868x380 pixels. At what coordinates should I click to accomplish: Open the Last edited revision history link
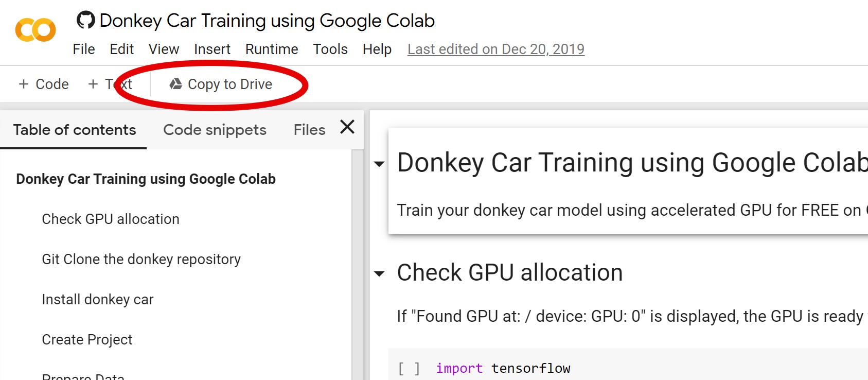point(495,49)
